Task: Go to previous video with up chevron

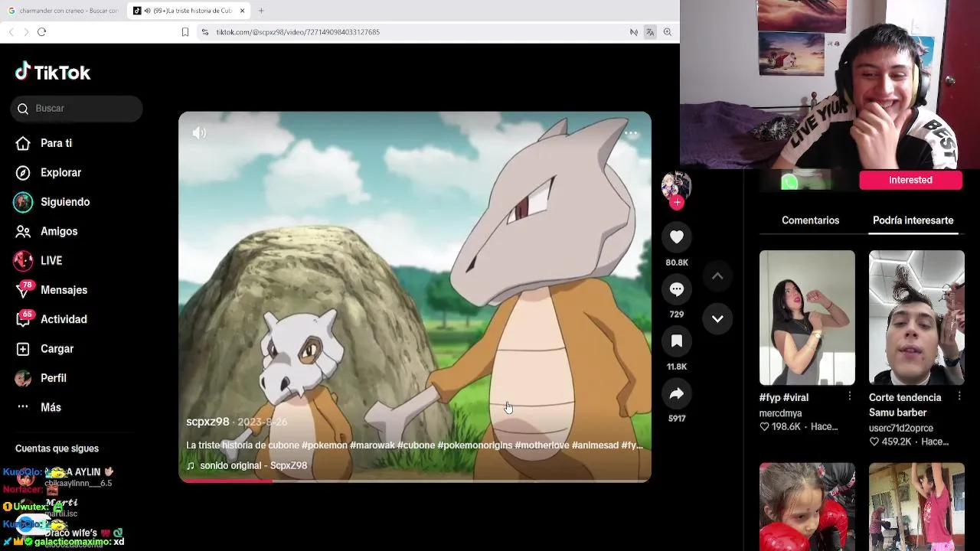Action: click(717, 276)
